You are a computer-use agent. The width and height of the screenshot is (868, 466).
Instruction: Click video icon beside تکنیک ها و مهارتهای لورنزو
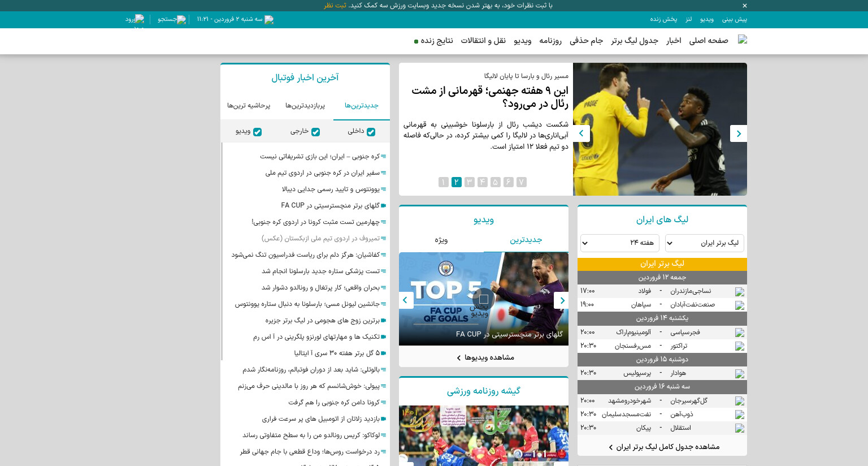384,337
